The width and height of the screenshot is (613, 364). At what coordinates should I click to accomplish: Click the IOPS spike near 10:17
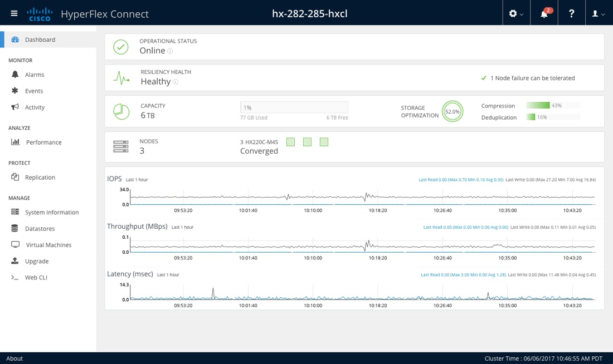coord(366,196)
